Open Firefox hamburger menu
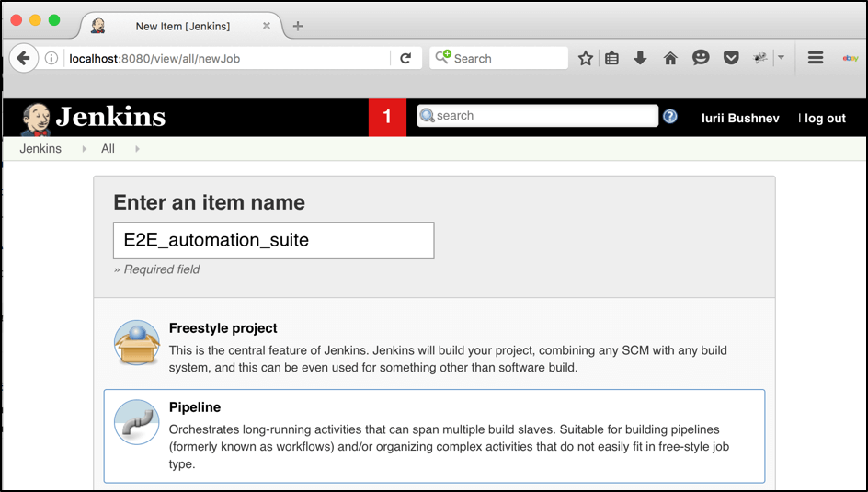Image resolution: width=868 pixels, height=492 pixels. (816, 58)
